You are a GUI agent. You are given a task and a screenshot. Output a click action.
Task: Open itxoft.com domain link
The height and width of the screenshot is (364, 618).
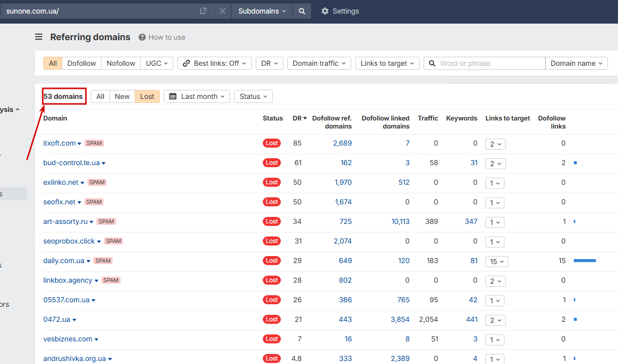pyautogui.click(x=59, y=143)
